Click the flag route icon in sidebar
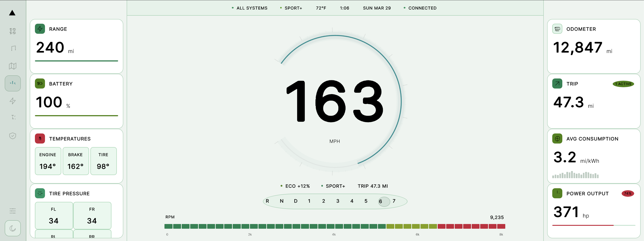 (13, 48)
